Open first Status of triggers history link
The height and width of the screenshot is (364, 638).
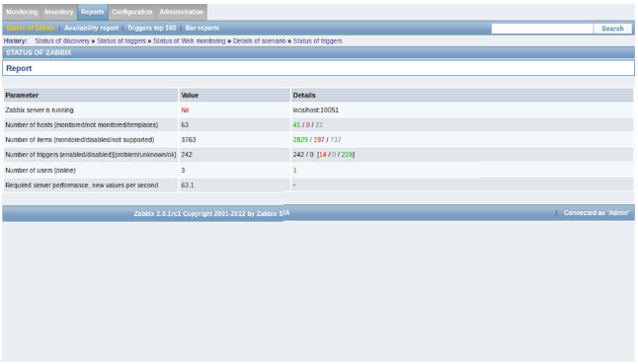pos(121,41)
